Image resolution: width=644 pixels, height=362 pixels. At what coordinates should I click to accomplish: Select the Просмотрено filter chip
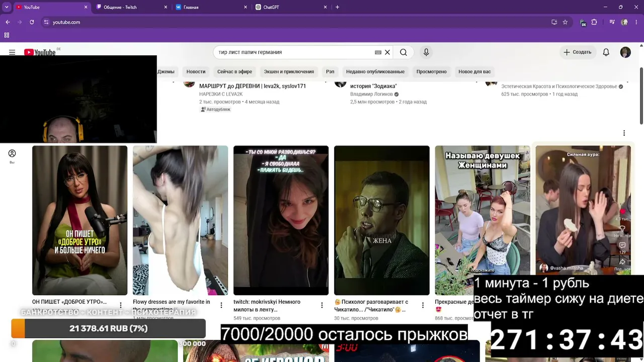[x=432, y=71]
